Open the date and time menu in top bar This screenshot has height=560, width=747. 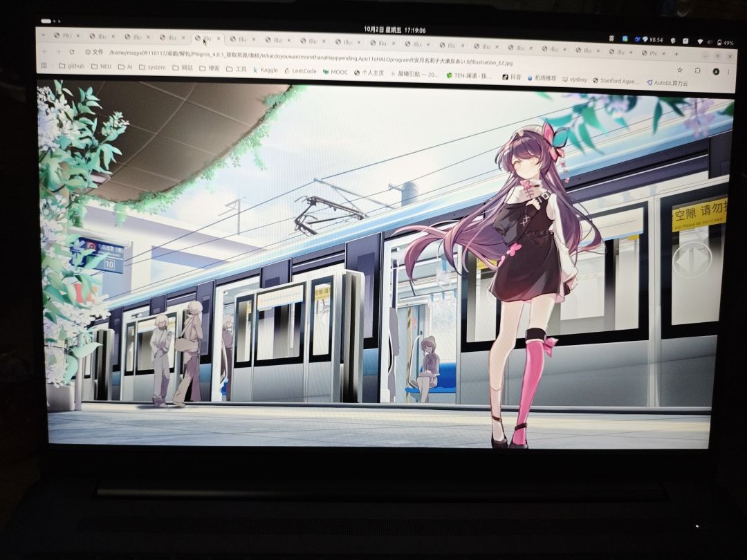[395, 30]
